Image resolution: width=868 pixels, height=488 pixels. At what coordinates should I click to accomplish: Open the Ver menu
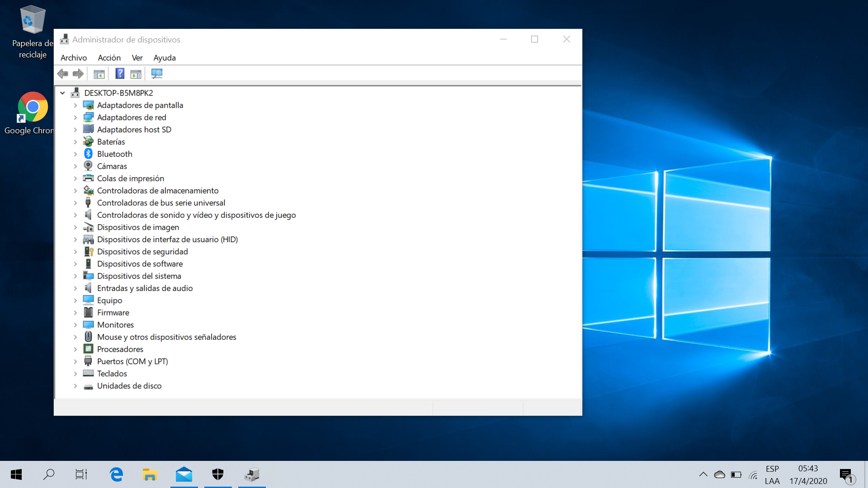[x=137, y=58]
